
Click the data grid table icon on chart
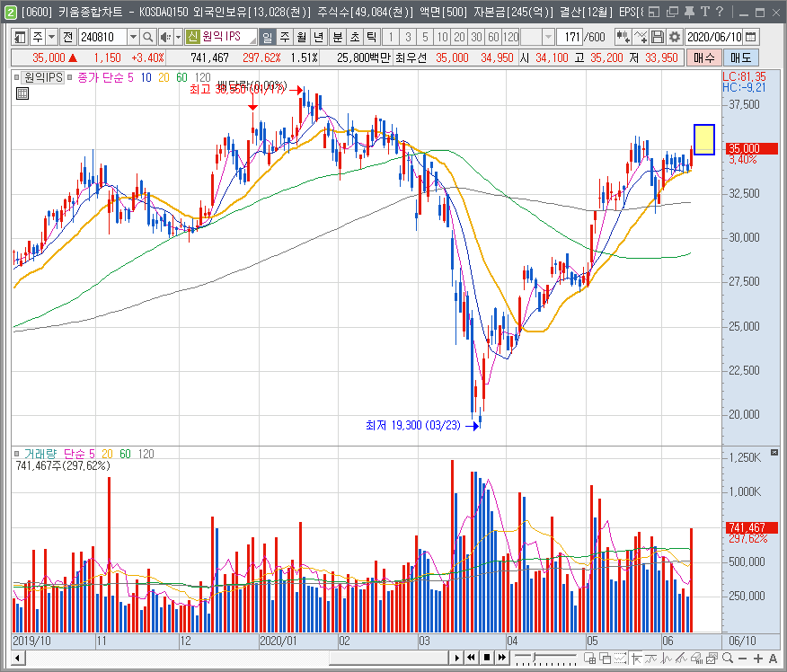click(x=22, y=93)
